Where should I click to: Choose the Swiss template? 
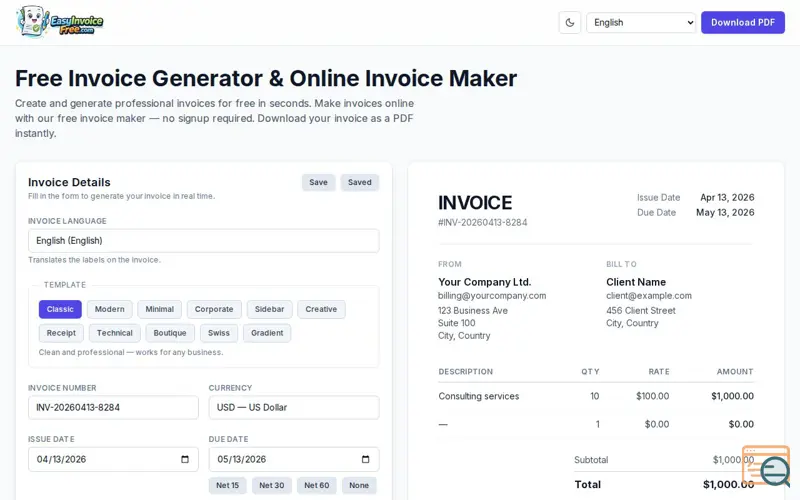click(219, 333)
